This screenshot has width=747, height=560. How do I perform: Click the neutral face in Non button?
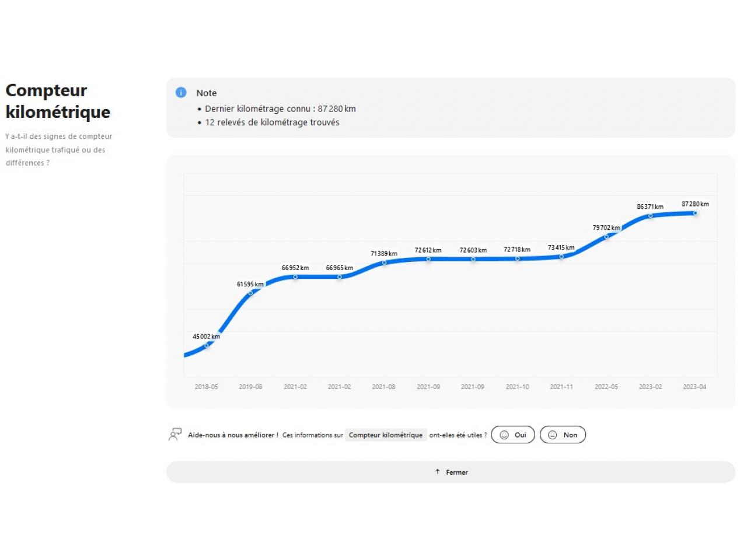[553, 435]
